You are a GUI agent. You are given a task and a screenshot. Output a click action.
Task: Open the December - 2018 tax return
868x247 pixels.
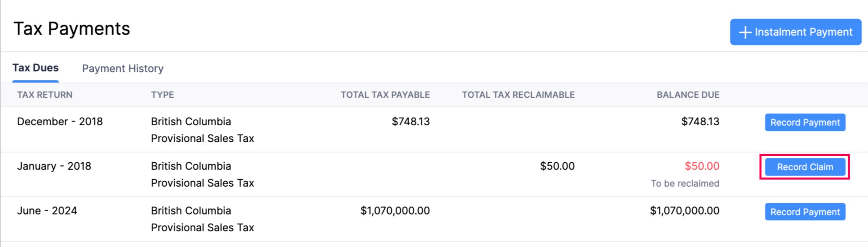point(60,122)
